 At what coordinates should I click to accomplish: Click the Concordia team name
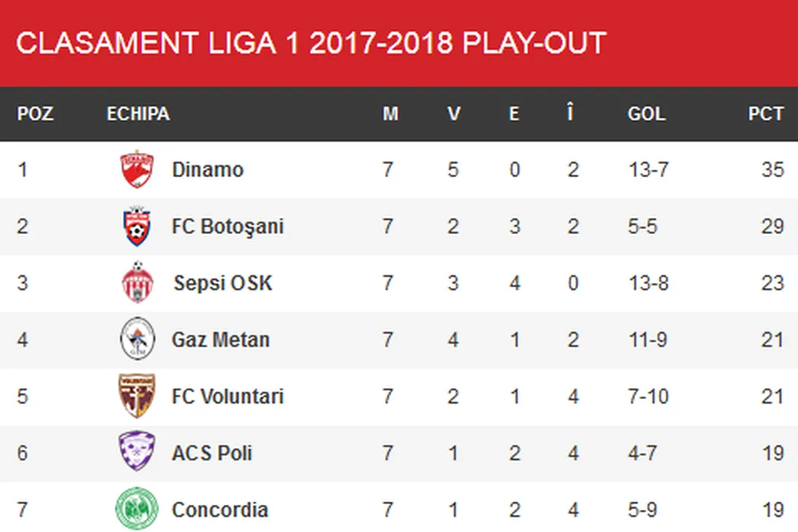click(x=220, y=509)
